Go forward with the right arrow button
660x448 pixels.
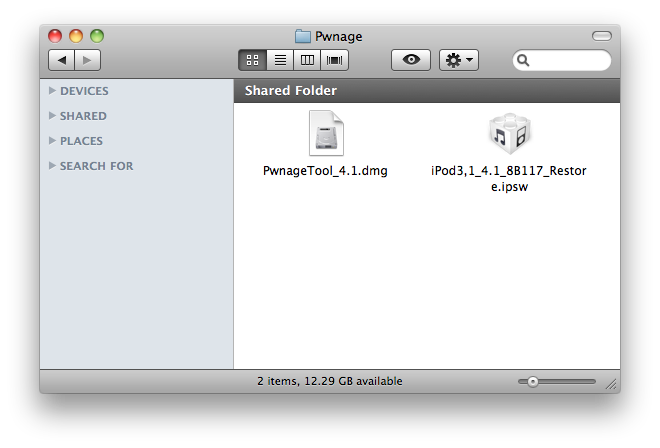(88, 61)
